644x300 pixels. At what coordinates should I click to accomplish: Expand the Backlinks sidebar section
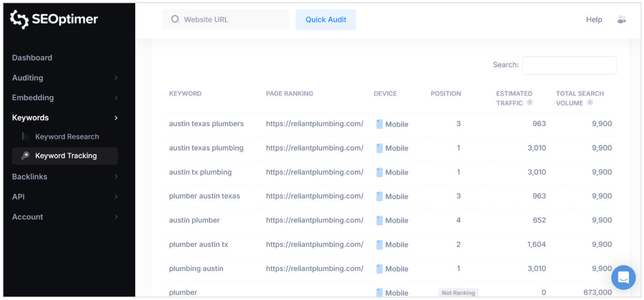pos(116,177)
